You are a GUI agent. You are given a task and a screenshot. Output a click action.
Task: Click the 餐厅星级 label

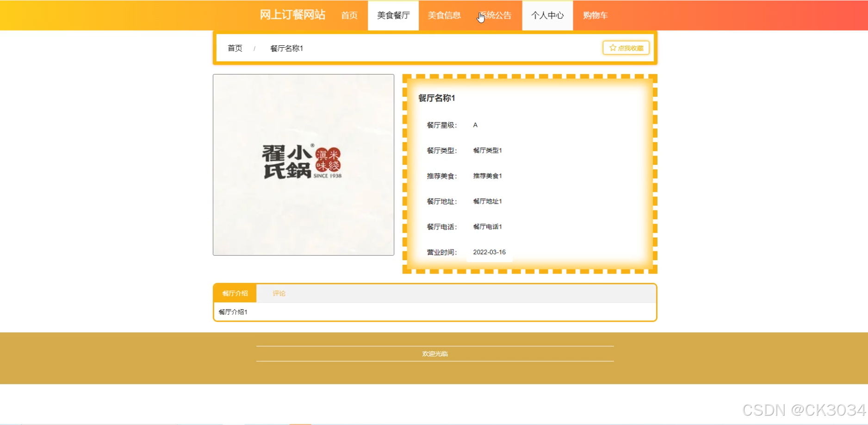coord(441,125)
